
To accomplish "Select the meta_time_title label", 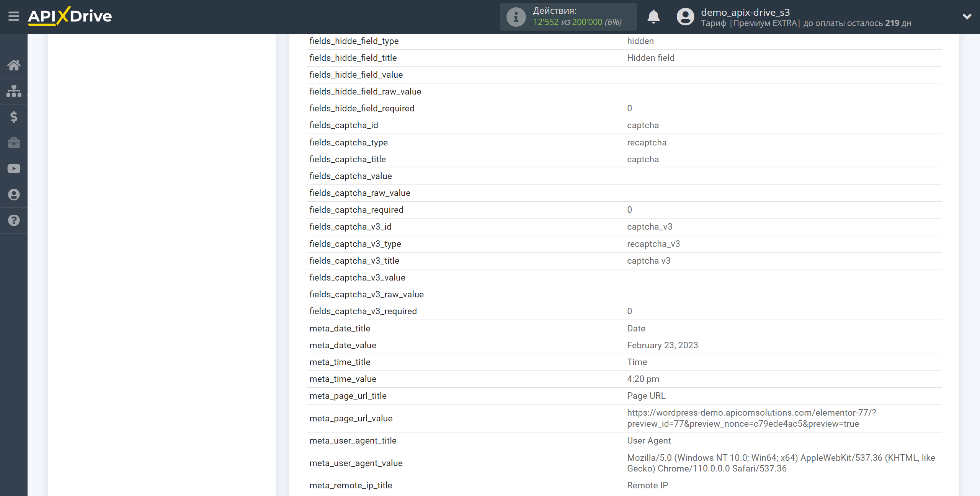I will pyautogui.click(x=340, y=362).
